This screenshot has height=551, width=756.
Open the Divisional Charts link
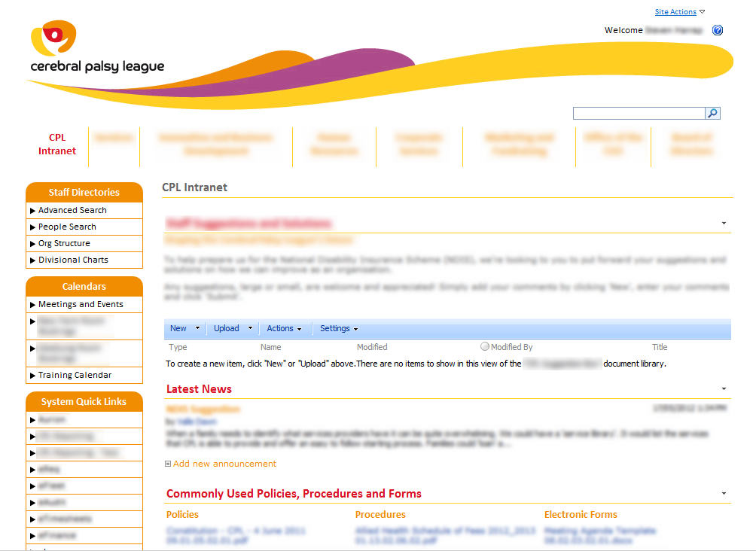[x=73, y=260]
